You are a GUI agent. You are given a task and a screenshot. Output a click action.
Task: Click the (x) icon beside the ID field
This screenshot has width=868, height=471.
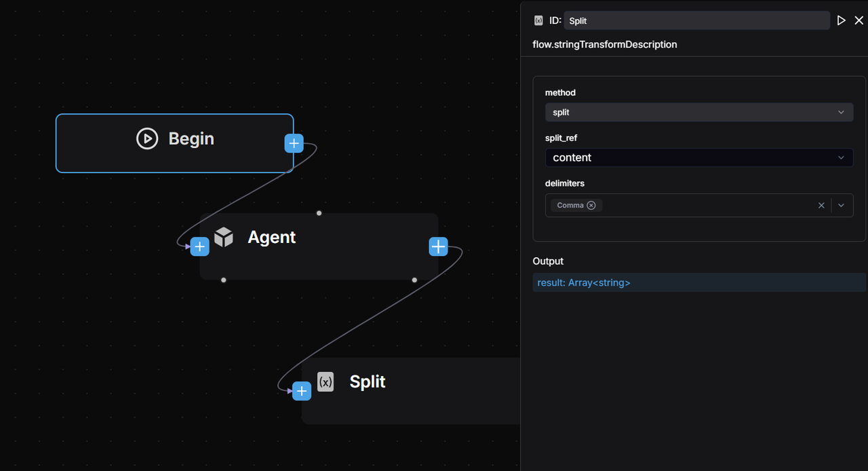(x=538, y=20)
